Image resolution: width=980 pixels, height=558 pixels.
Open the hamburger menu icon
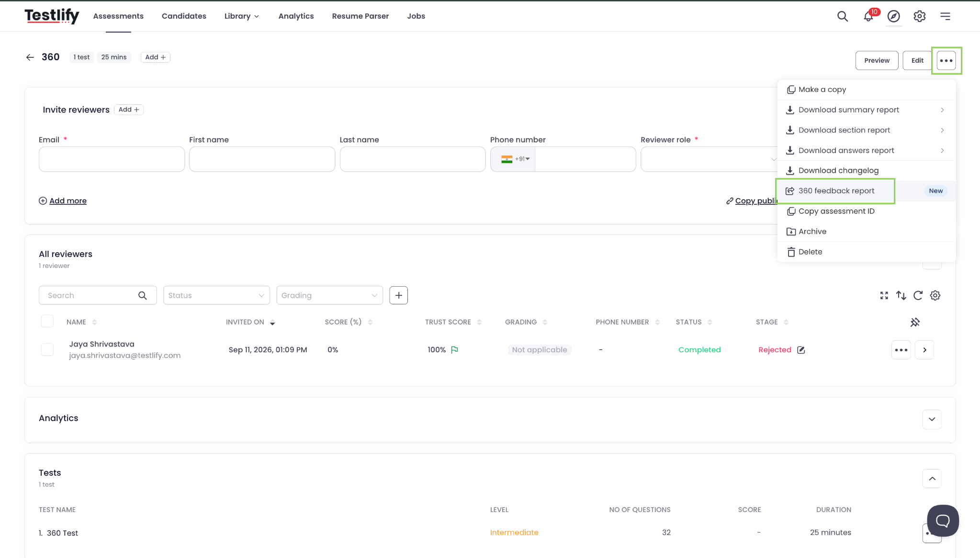click(x=945, y=16)
